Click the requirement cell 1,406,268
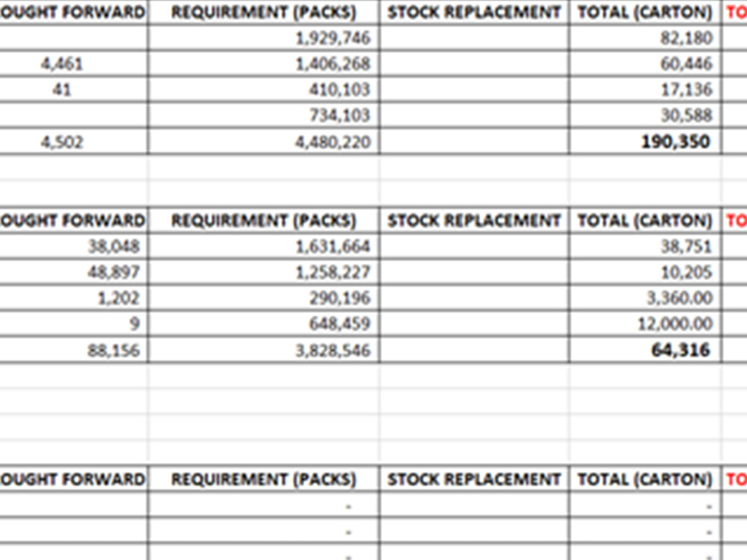This screenshot has width=747, height=560. pyautogui.click(x=264, y=63)
